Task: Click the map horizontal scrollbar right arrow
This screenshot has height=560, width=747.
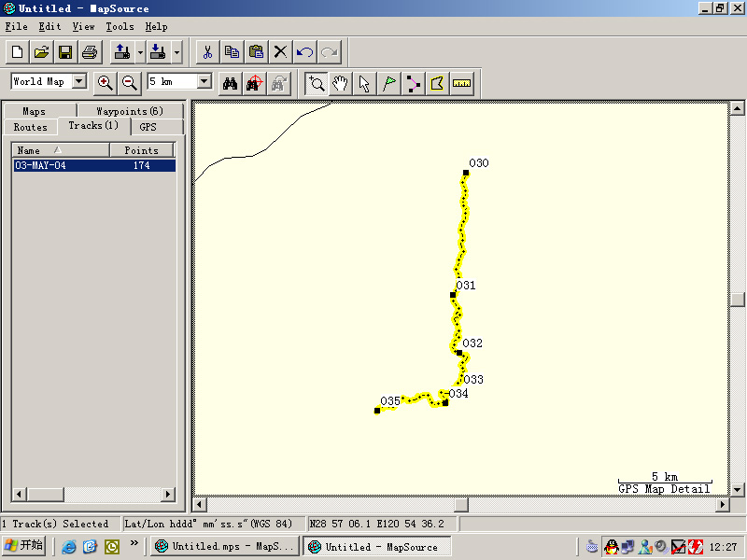Action: click(x=723, y=504)
